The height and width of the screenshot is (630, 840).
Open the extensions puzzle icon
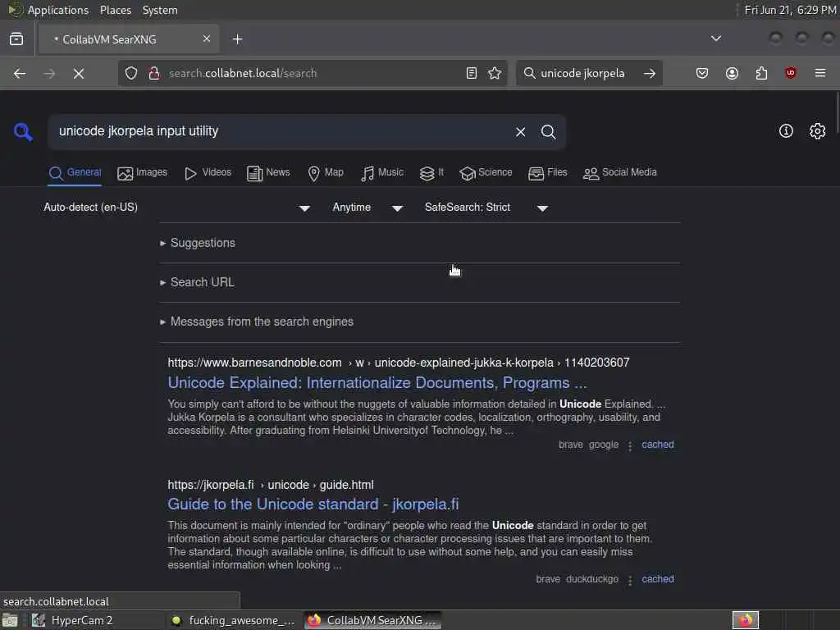click(x=761, y=73)
